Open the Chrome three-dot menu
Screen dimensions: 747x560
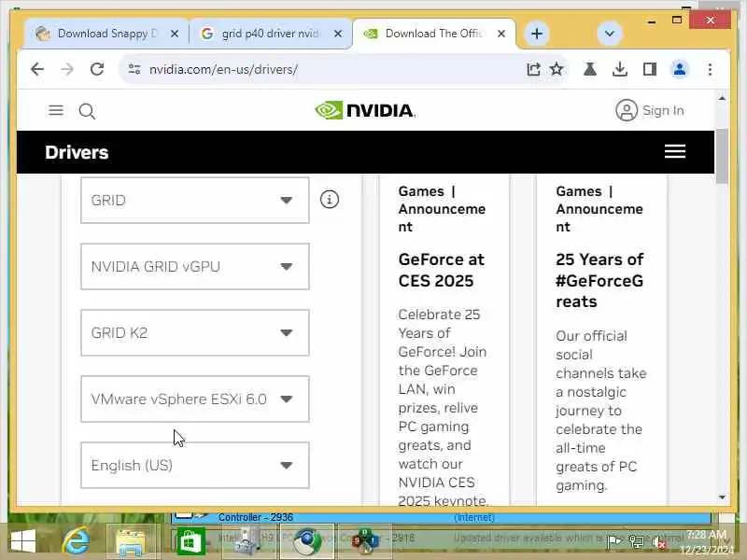click(x=710, y=69)
